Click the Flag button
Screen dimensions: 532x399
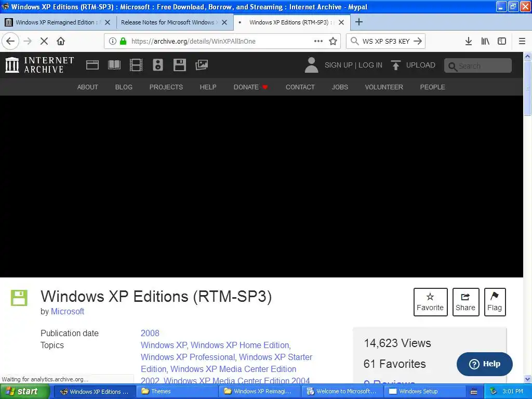click(495, 302)
